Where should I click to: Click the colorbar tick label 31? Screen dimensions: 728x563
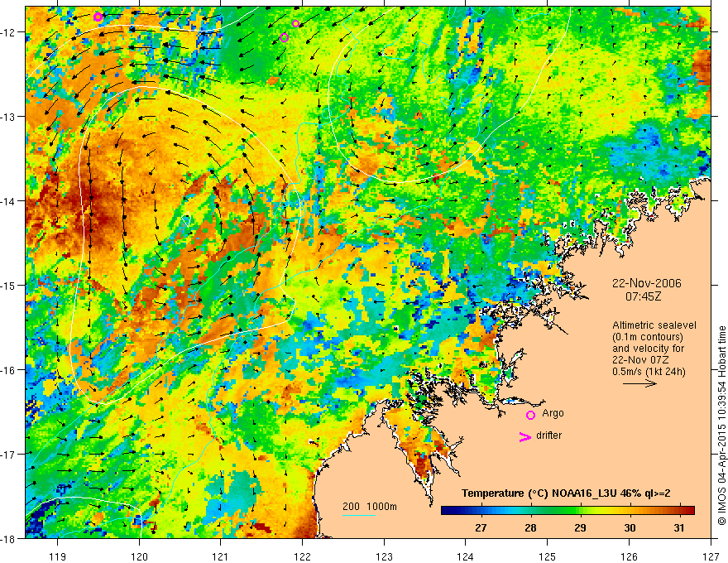coord(679,527)
